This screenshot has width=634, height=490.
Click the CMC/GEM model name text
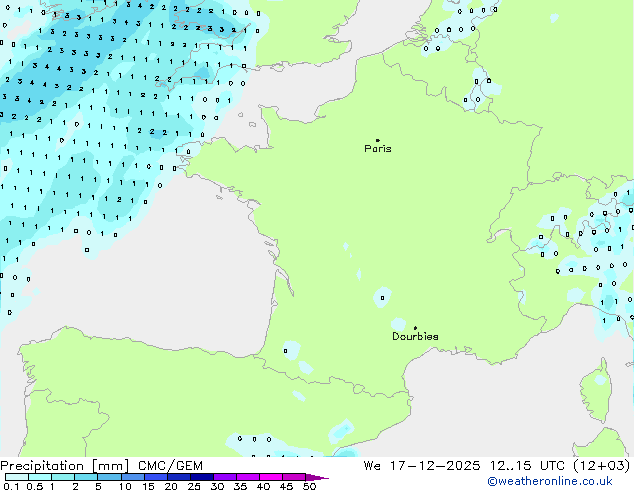point(170,466)
